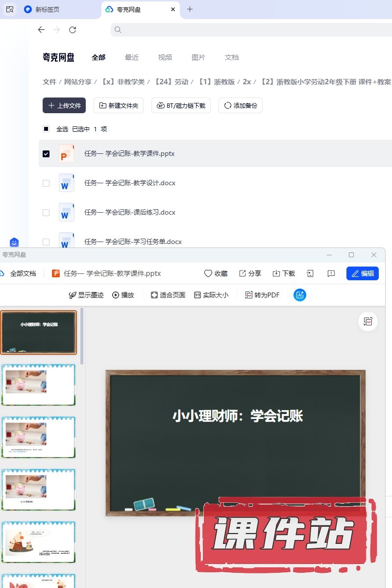Play the slideshow with 播放
The image size is (392, 588).
pyautogui.click(x=123, y=295)
